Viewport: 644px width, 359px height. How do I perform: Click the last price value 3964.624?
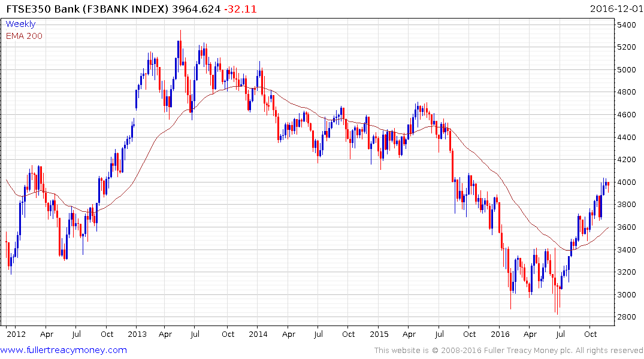(196, 9)
